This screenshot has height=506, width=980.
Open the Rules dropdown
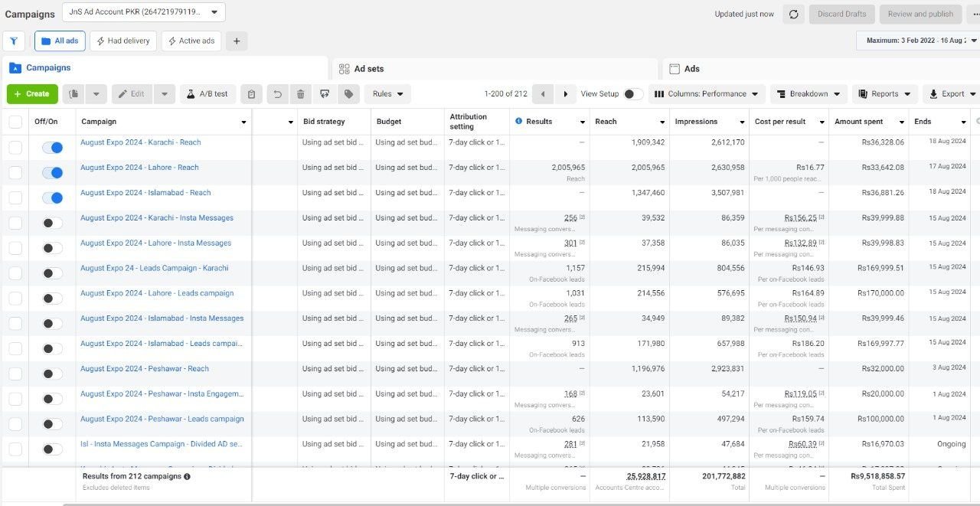point(387,94)
